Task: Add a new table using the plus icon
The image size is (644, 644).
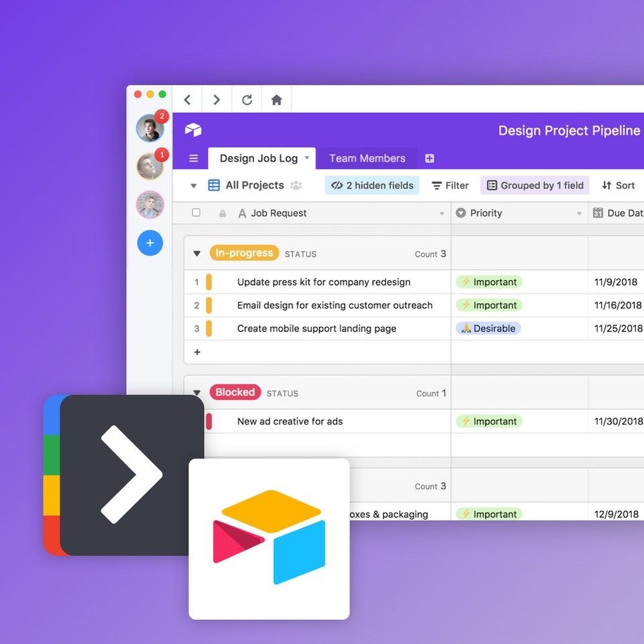Action: pyautogui.click(x=429, y=158)
